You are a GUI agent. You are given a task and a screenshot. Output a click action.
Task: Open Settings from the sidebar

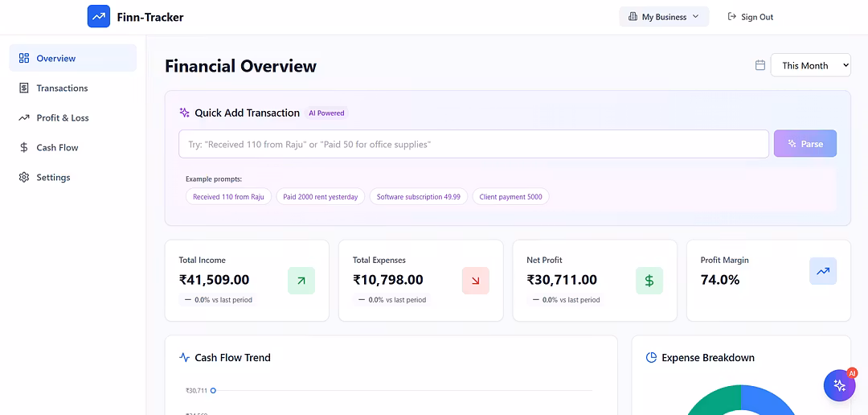coord(53,178)
